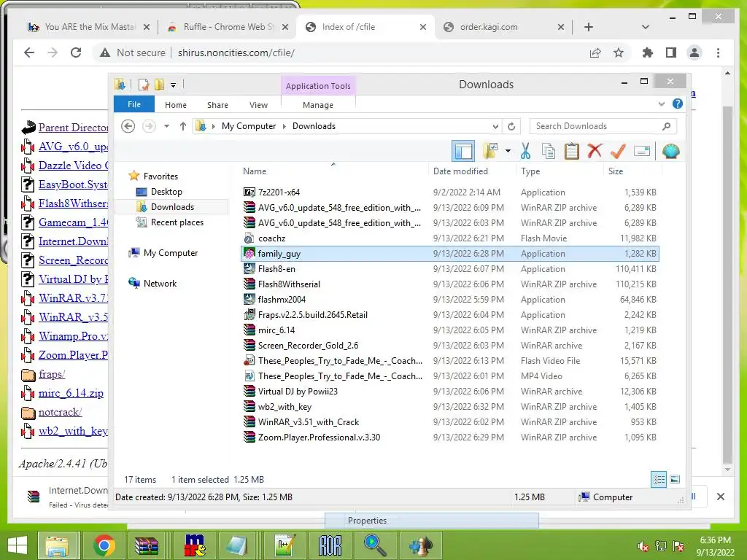Click the Rename icon in Explorer toolbar
The image size is (747, 560).
642,152
